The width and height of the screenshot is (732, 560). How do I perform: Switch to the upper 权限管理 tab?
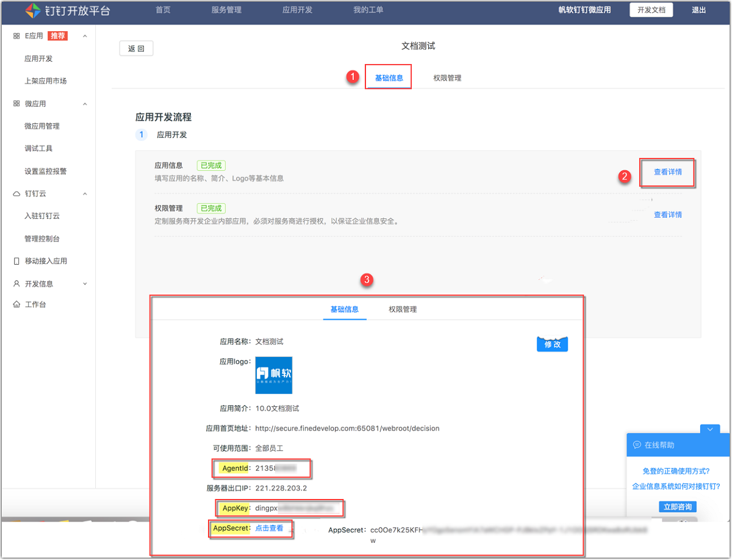pos(447,78)
